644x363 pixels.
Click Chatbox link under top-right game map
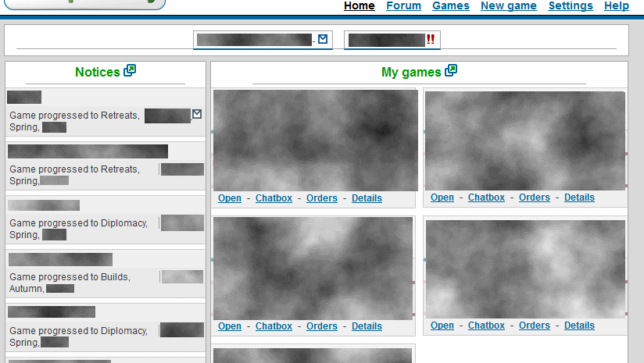(486, 198)
